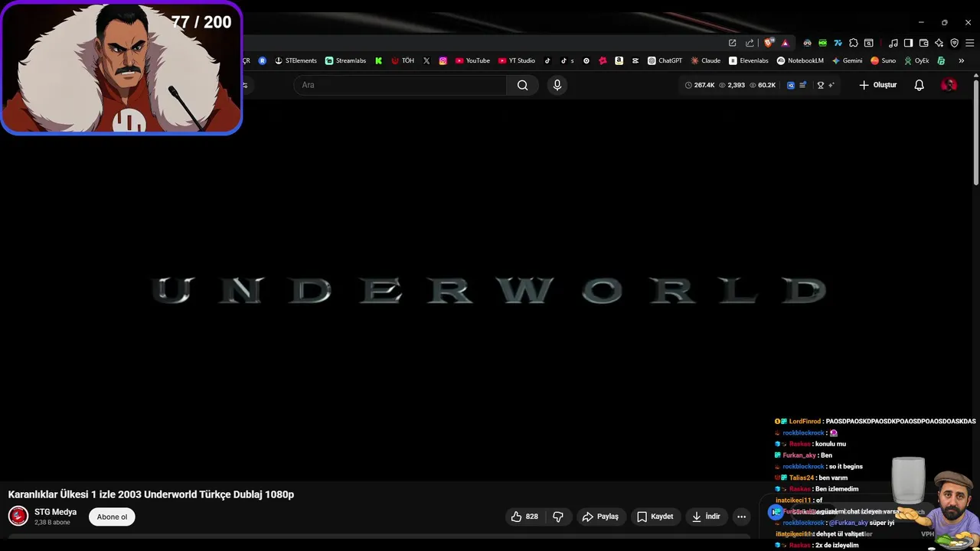Click the Paylaş share button
Screen dimensions: 980x551
(600, 517)
